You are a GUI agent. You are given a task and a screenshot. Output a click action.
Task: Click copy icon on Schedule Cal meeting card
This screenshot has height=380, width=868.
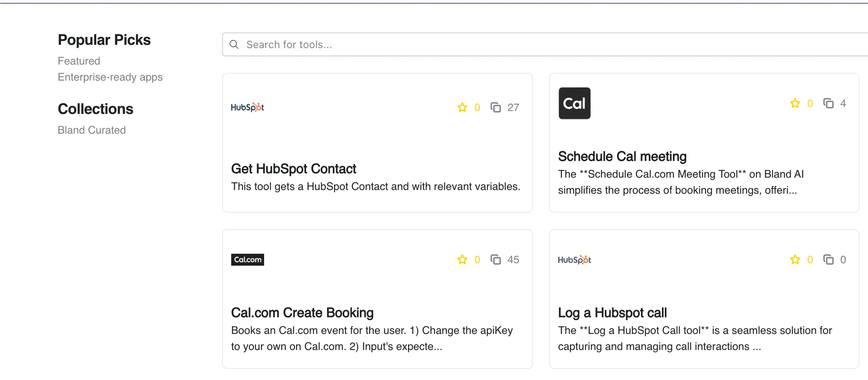[829, 103]
